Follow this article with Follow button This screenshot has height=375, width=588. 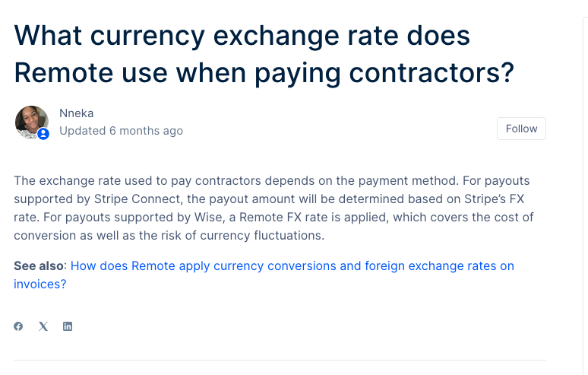(x=521, y=129)
